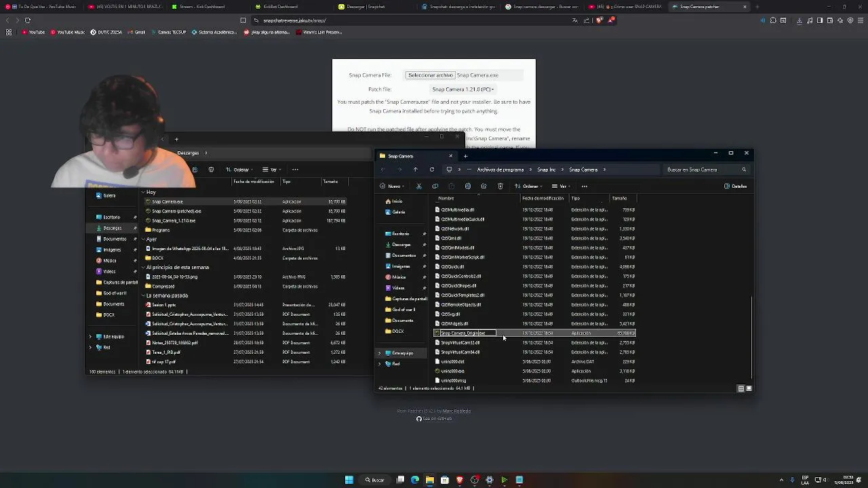868x488 pixels.
Task: Open the Ordenar dropdown in Snap Camera window
Action: (x=528, y=186)
